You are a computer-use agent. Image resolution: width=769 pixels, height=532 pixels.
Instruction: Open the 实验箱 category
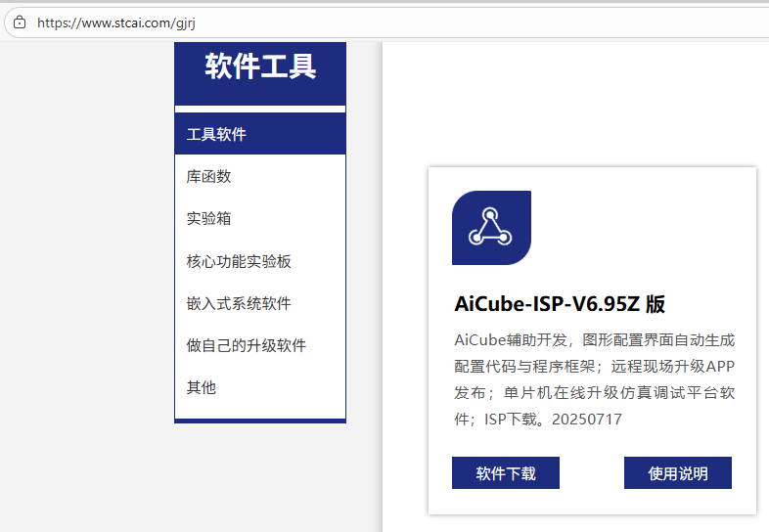click(x=260, y=218)
